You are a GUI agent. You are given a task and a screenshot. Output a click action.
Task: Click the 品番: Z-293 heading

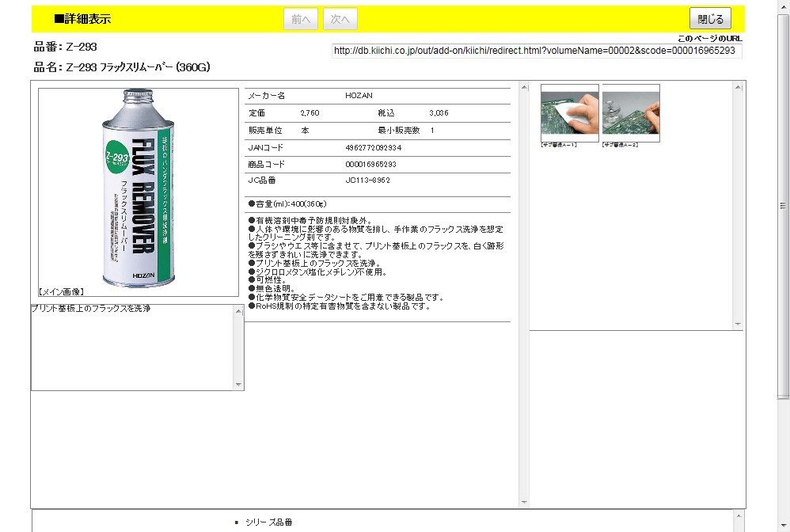65,47
